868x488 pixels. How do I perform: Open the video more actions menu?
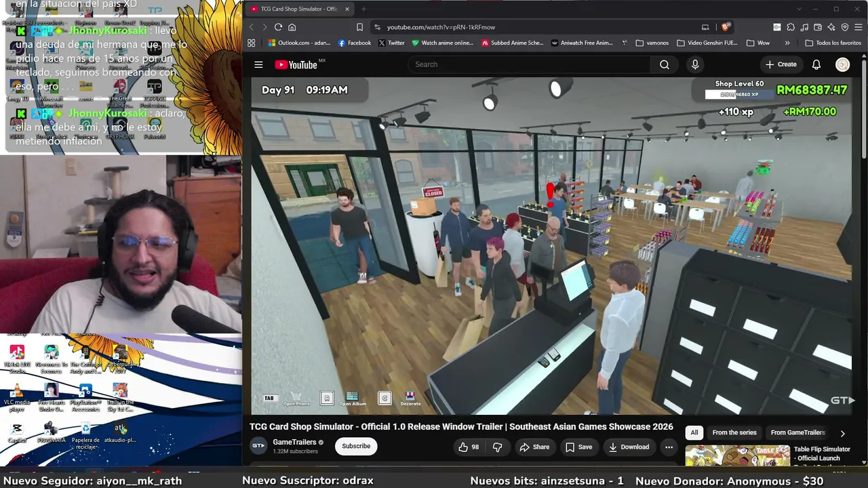(x=669, y=447)
